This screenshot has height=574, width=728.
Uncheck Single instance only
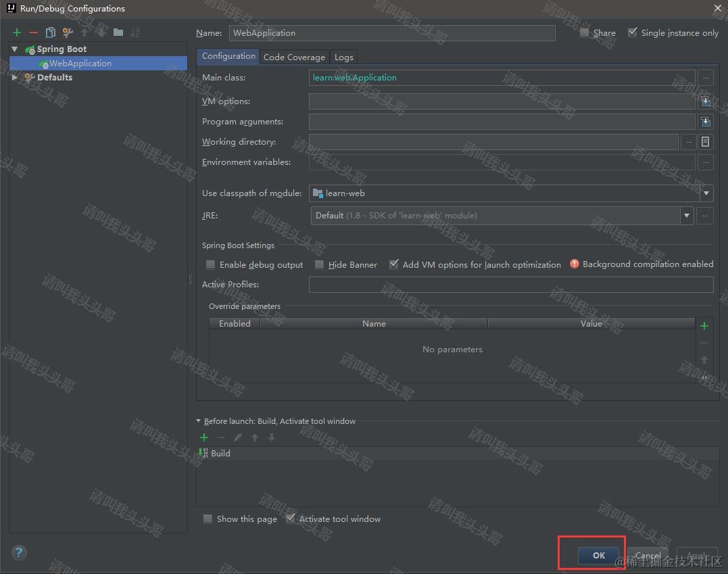[633, 32]
